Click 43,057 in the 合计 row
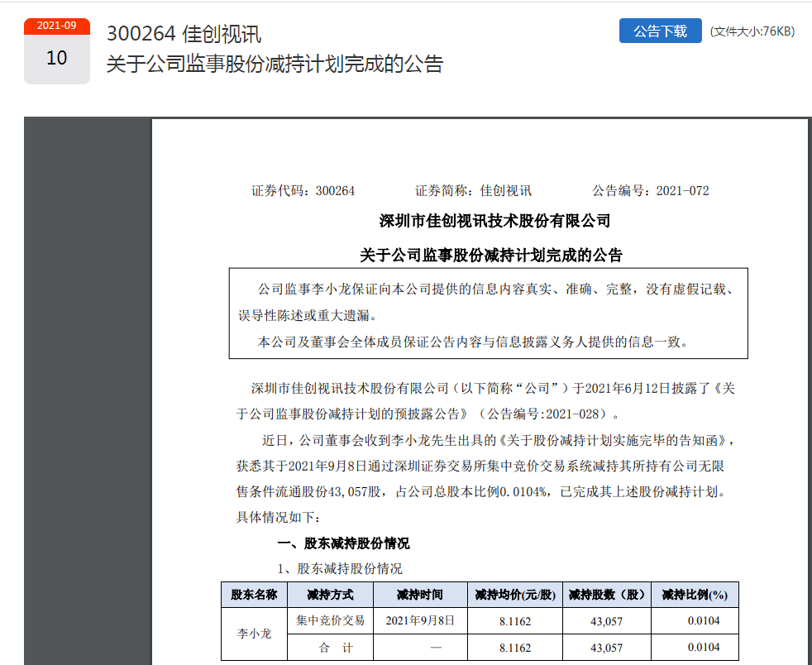This screenshot has width=812, height=665. tap(606, 648)
